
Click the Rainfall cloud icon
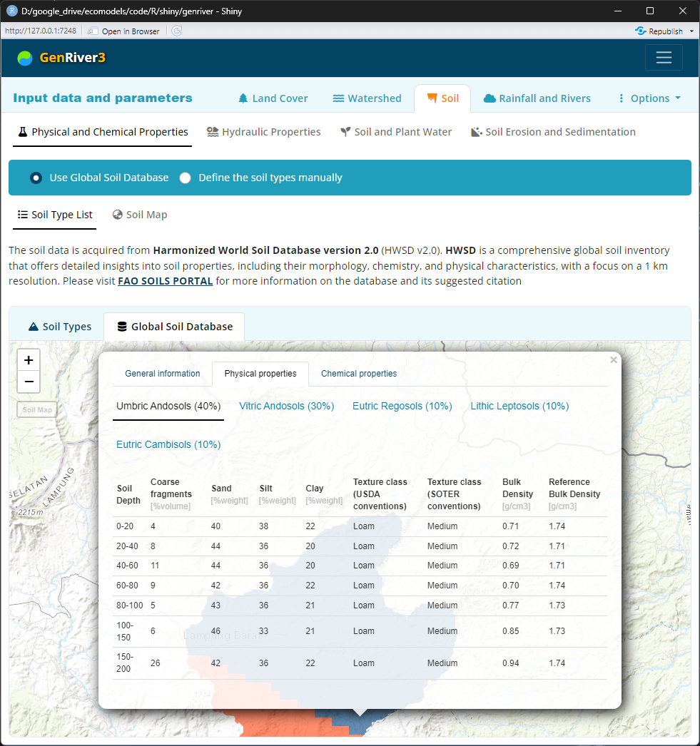coord(490,98)
